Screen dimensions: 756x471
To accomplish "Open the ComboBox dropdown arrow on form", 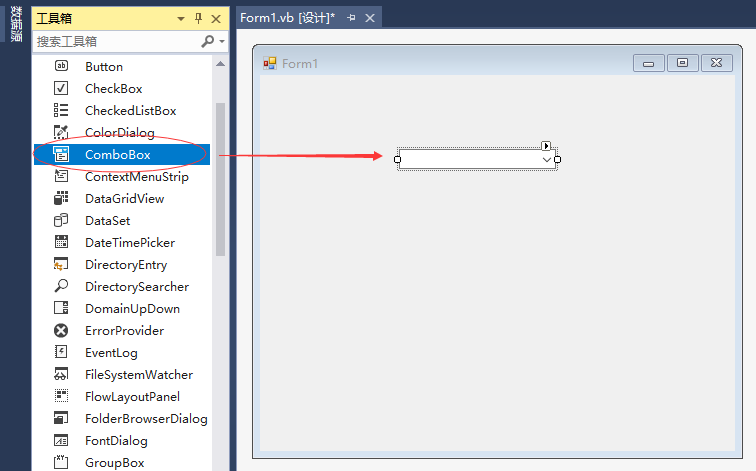I will (547, 160).
